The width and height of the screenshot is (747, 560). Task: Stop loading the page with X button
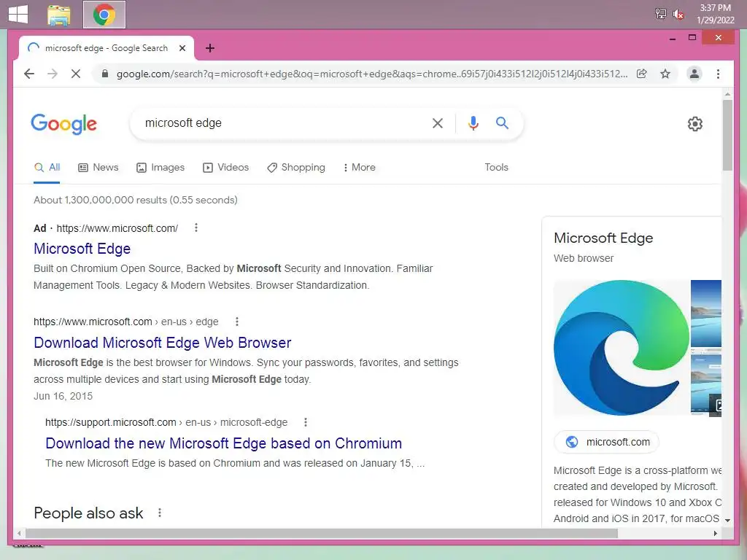(x=76, y=74)
